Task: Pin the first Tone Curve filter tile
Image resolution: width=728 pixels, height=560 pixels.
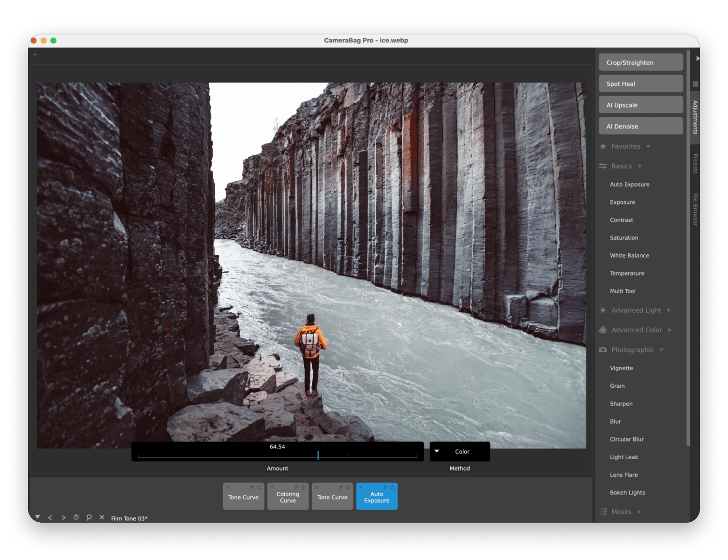Action: [x=251, y=487]
